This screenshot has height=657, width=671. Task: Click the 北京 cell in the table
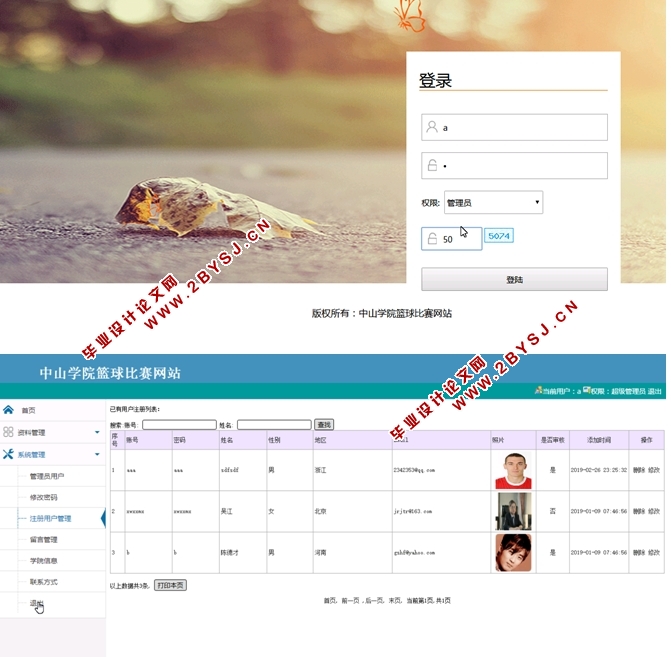[353, 511]
